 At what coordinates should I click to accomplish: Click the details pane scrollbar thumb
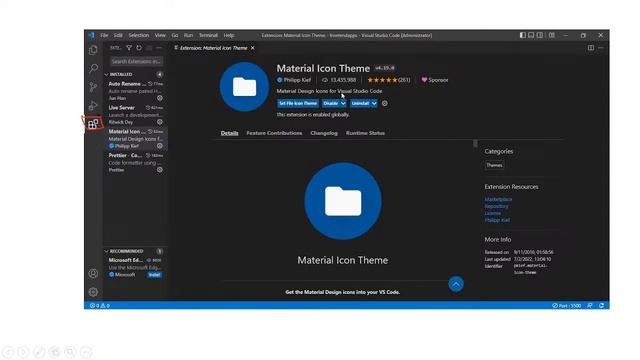pyautogui.click(x=475, y=143)
